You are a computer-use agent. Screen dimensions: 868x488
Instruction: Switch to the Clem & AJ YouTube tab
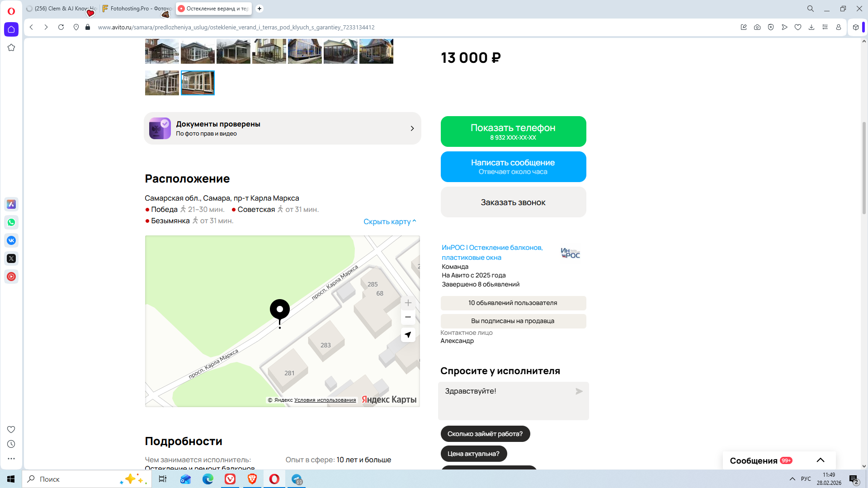[61, 9]
